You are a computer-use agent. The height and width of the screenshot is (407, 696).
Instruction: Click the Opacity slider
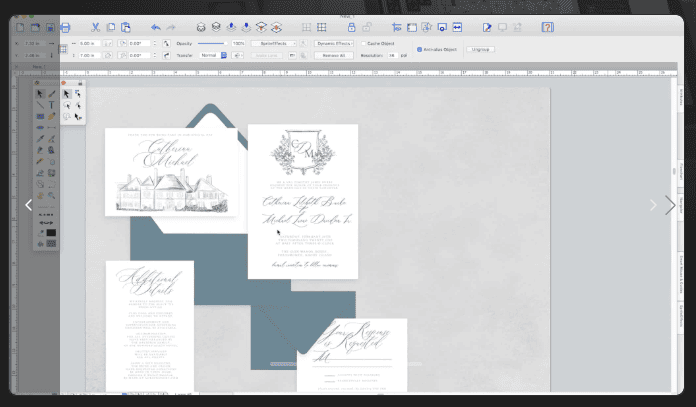click(212, 43)
